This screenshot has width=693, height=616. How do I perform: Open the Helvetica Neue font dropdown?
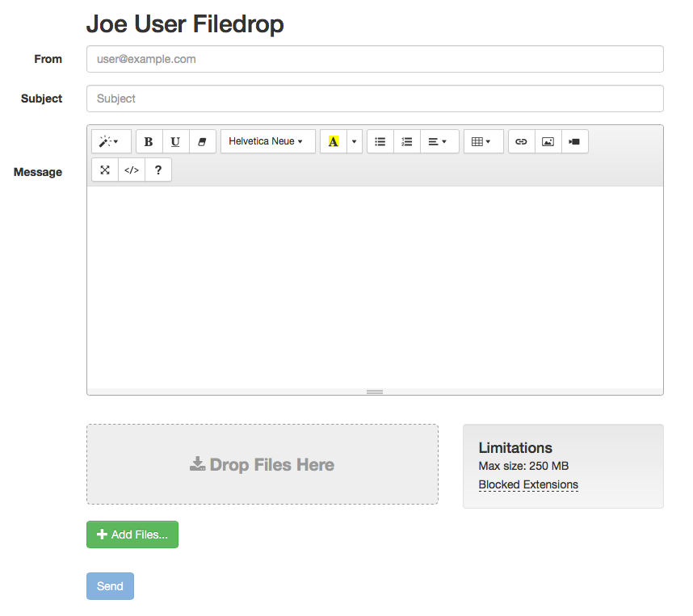pyautogui.click(x=267, y=141)
